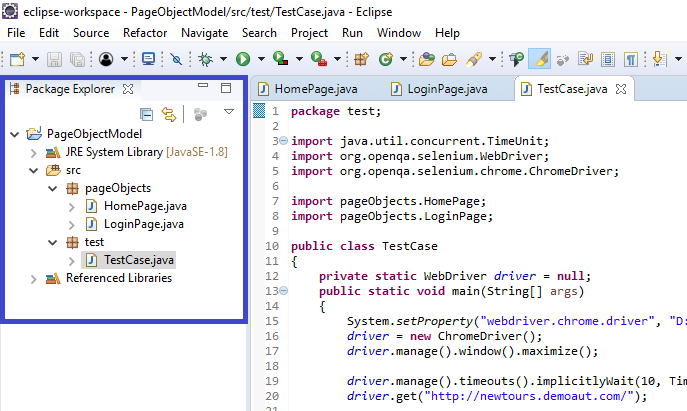Close the TestCase.java editor tab
The height and width of the screenshot is (411, 687).
pos(621,89)
